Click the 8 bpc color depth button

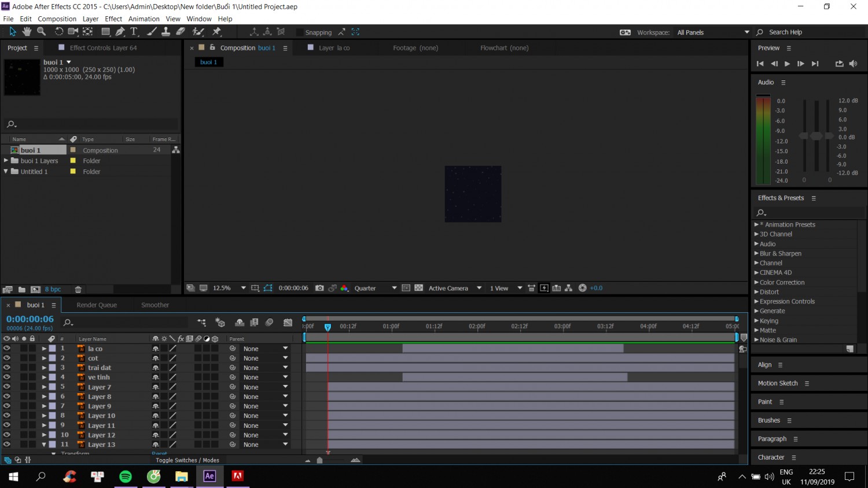coord(53,290)
